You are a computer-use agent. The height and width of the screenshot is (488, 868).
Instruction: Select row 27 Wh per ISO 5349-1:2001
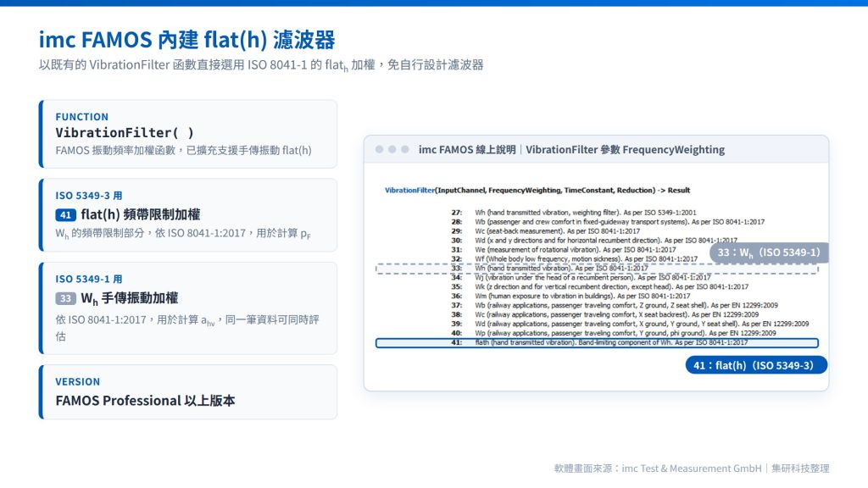click(x=574, y=213)
